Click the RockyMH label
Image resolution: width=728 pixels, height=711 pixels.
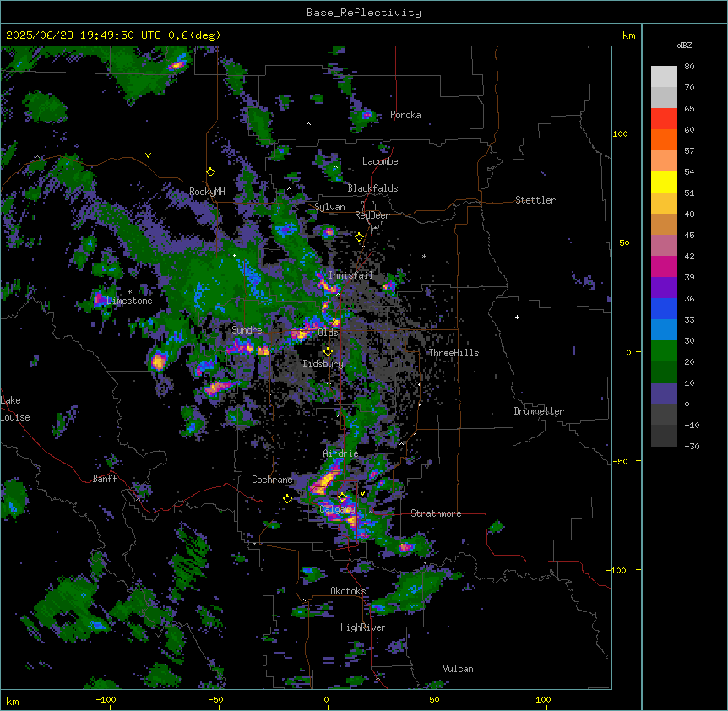[x=207, y=192]
